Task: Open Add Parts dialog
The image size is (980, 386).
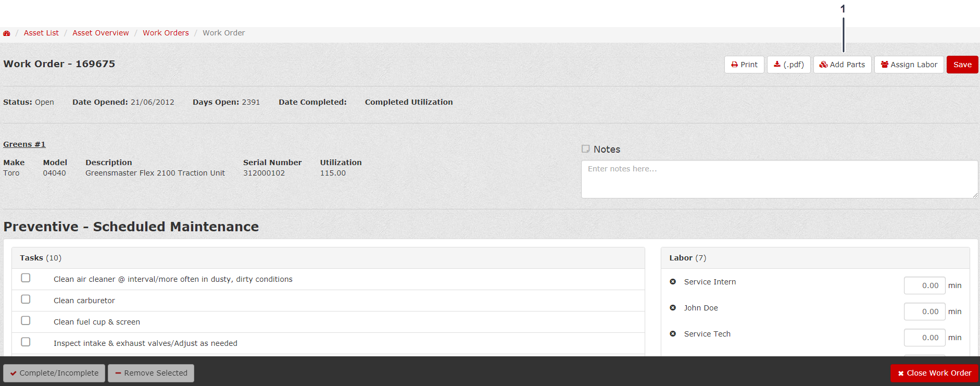Action: [x=842, y=65]
